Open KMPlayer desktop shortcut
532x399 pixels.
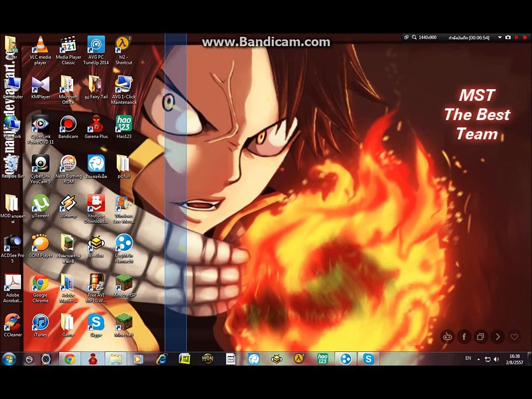(x=40, y=88)
